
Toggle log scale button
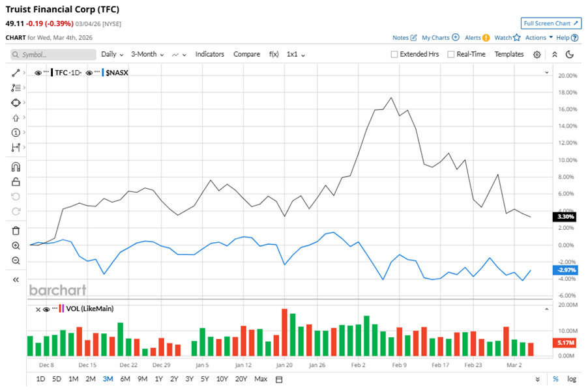point(572,379)
